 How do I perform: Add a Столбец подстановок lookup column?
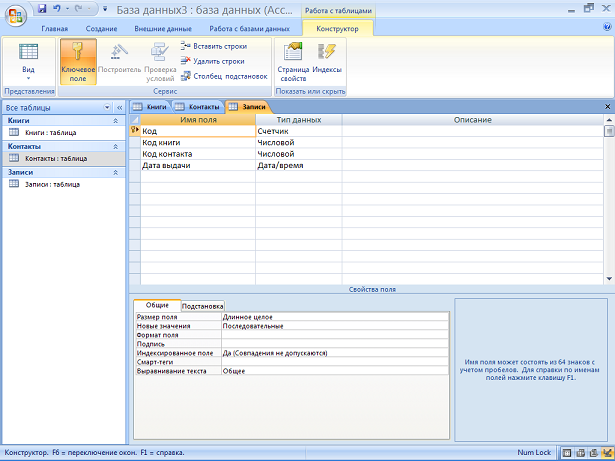point(224,76)
